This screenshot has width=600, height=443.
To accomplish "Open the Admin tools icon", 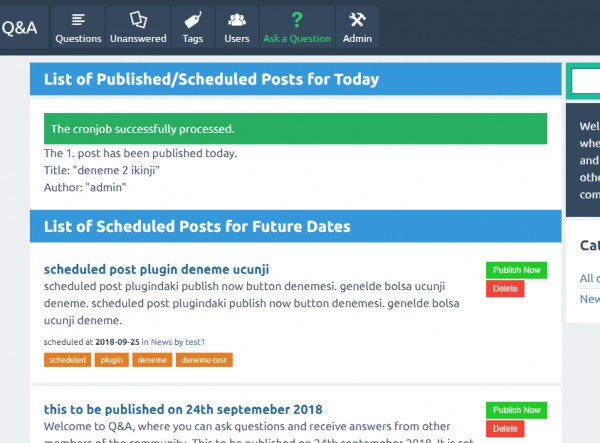I will (x=357, y=19).
